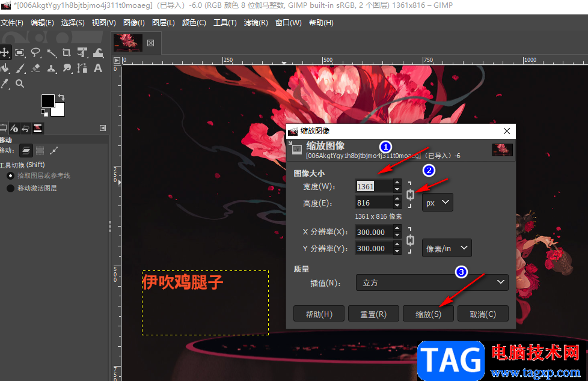Select the Move tool

click(4, 52)
